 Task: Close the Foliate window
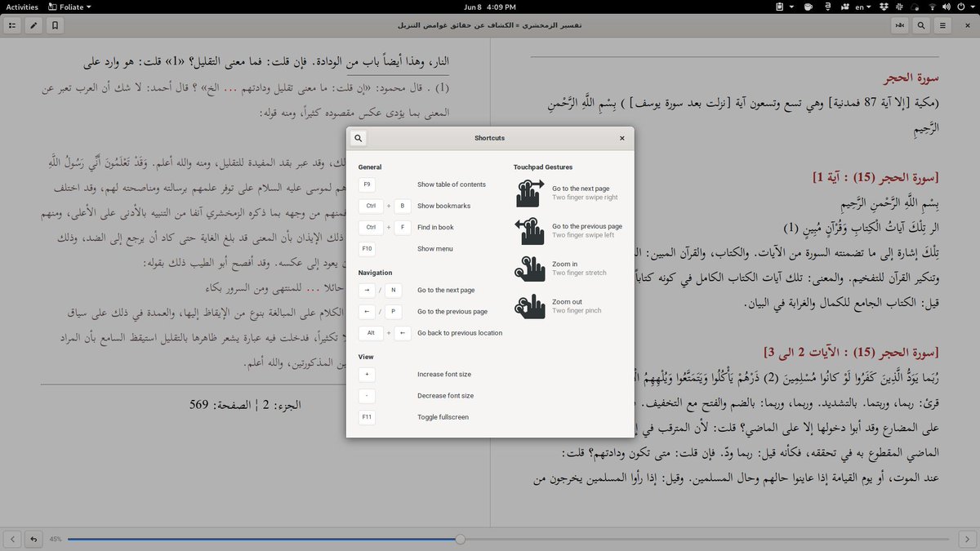967,25
